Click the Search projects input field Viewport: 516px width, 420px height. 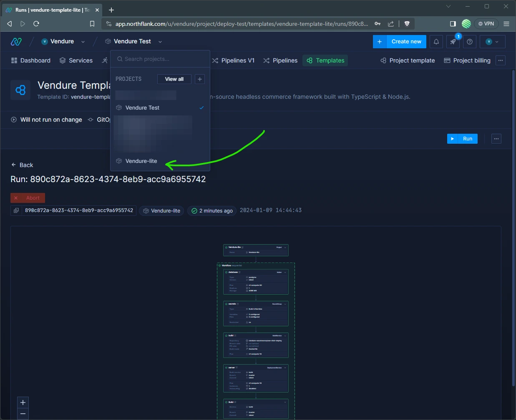pyautogui.click(x=160, y=59)
